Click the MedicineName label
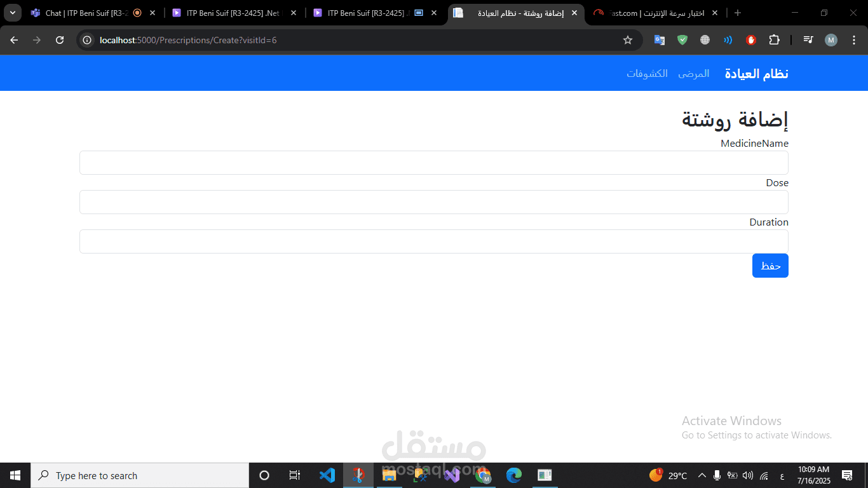 754,144
